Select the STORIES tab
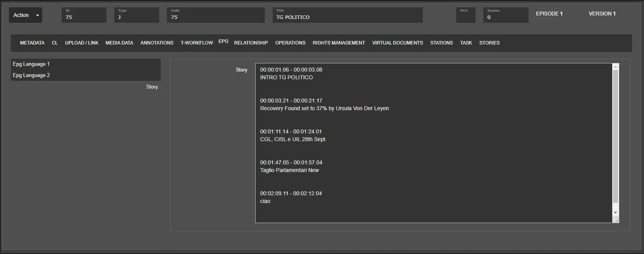 click(489, 43)
